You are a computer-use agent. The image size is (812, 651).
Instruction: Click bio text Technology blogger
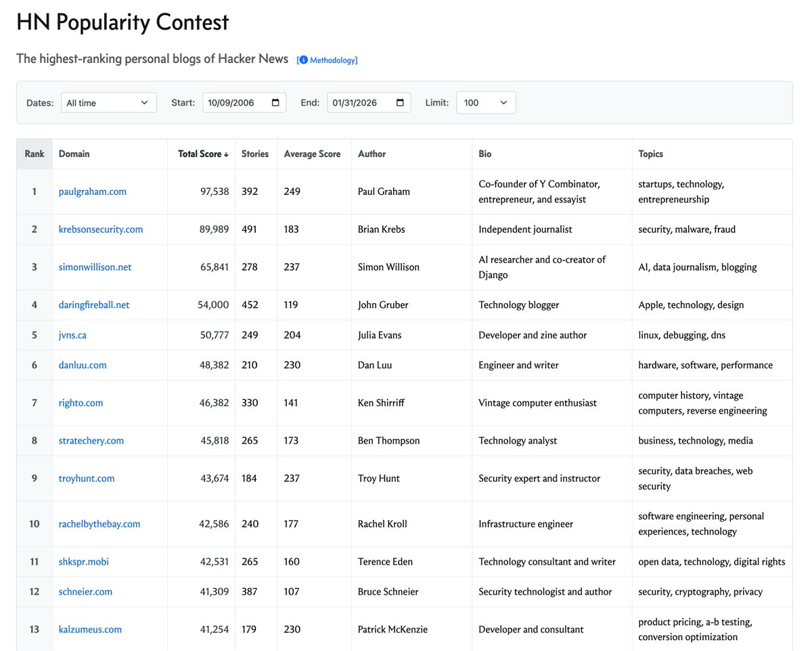519,305
